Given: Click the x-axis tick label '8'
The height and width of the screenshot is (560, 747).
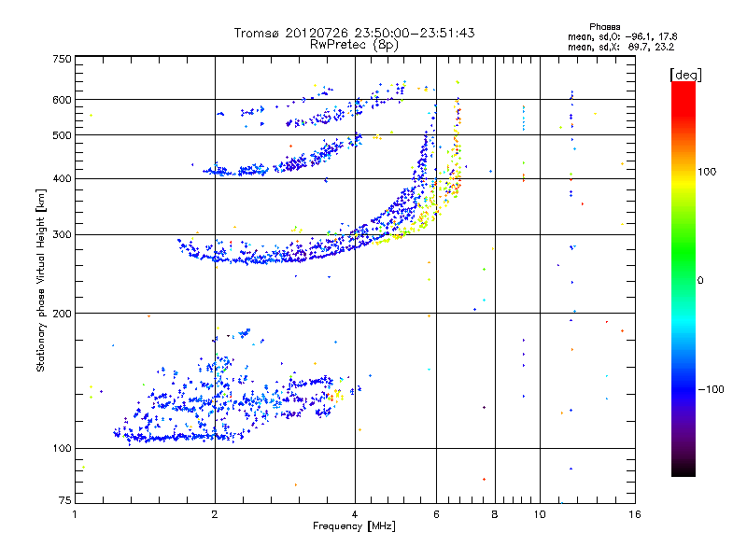Looking at the screenshot, I should [x=495, y=514].
